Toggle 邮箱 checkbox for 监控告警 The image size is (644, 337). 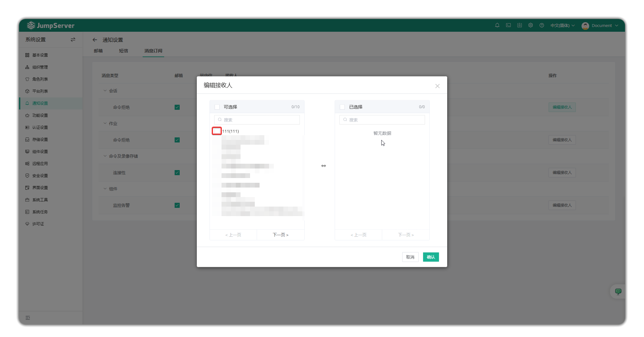click(x=177, y=205)
